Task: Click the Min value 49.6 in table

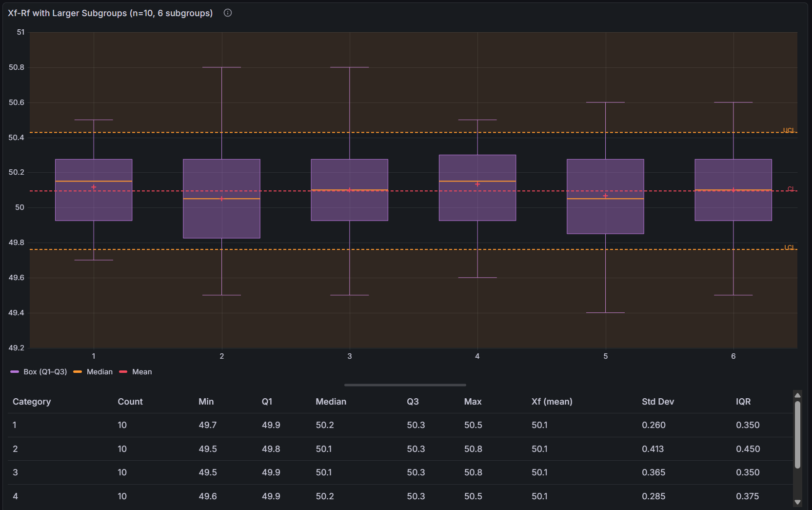Action: click(x=208, y=496)
